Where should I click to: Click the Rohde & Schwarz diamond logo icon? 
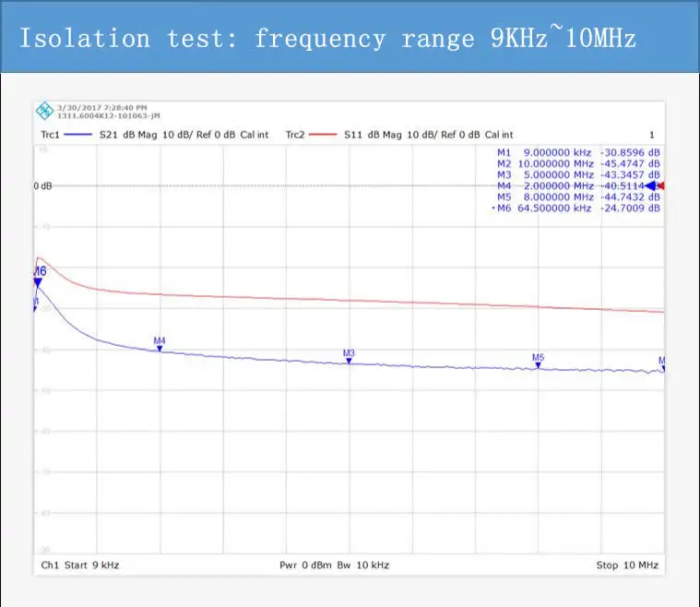point(44,111)
